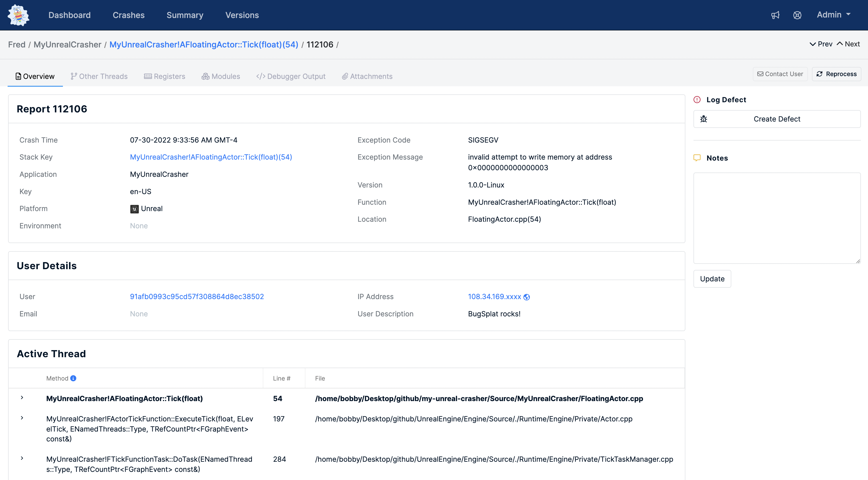The image size is (868, 480).
Task: Select the Overview tab
Action: tap(35, 77)
